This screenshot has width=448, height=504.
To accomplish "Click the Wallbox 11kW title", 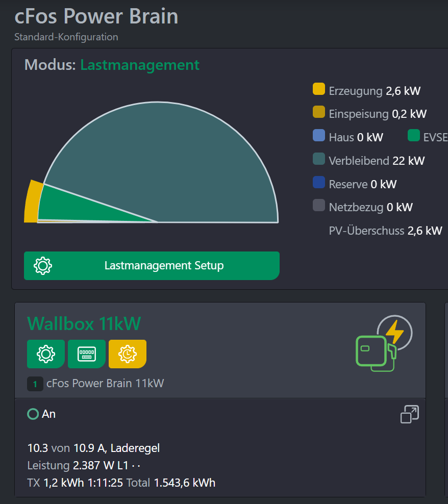I will [x=84, y=323].
